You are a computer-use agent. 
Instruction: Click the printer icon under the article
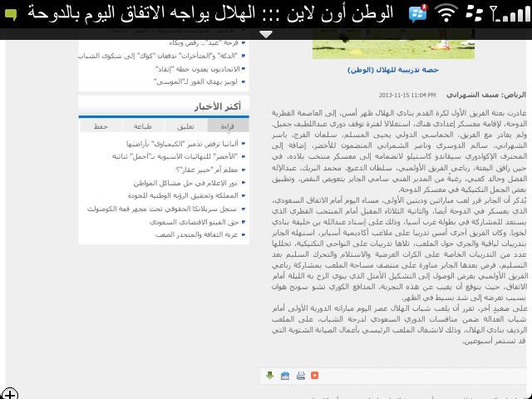tap(301, 376)
